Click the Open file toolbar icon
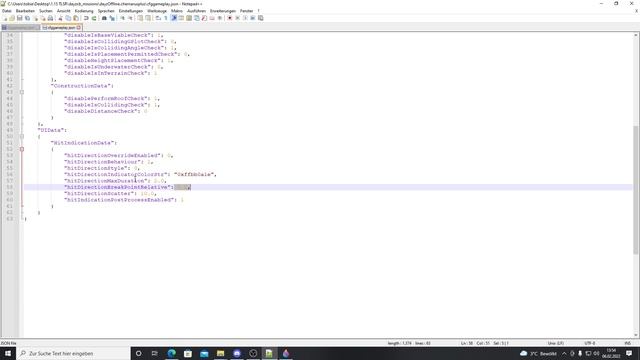 (x=12, y=18)
